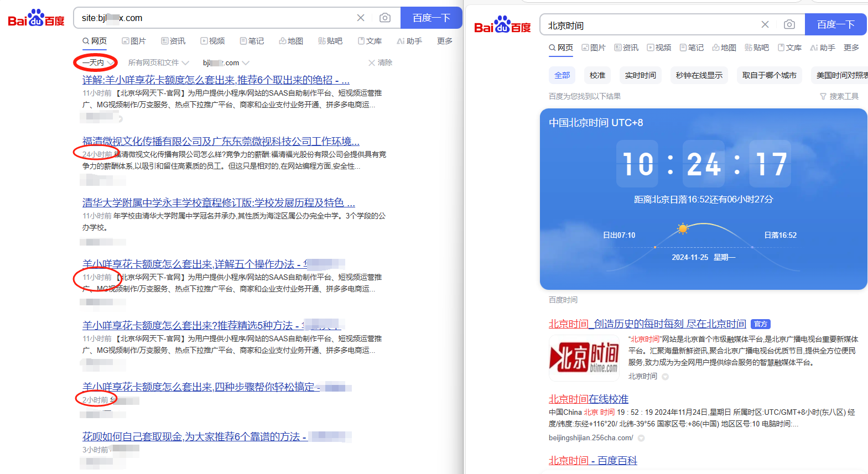Expand the site domain filter dropdown

[x=226, y=62]
